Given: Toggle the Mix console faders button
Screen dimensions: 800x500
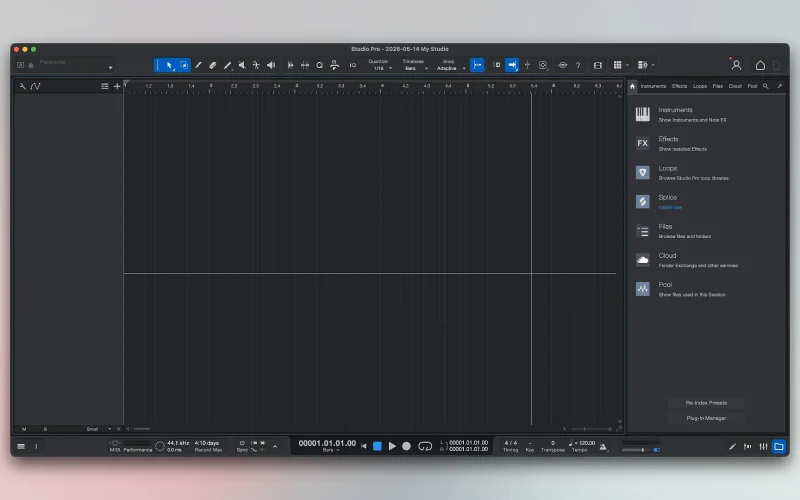Looking at the screenshot, I should pos(763,446).
